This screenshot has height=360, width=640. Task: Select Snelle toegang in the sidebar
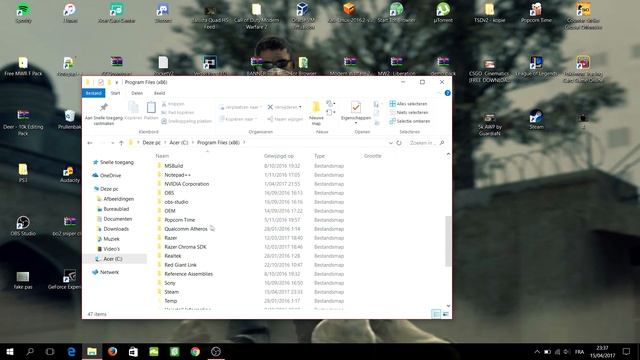pyautogui.click(x=113, y=162)
